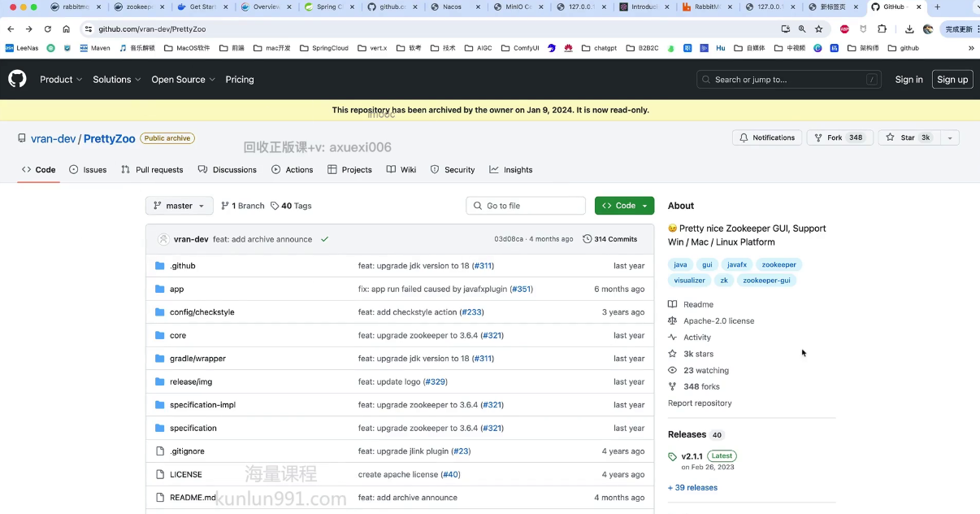Click the bookmarks overflow chevron
Screen dimensions: 980x514
[971, 48]
